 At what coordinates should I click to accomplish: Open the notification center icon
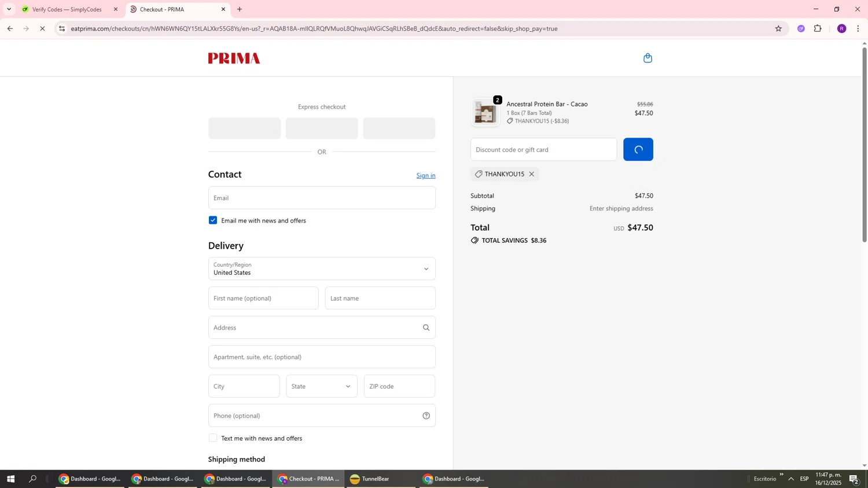[x=854, y=479]
